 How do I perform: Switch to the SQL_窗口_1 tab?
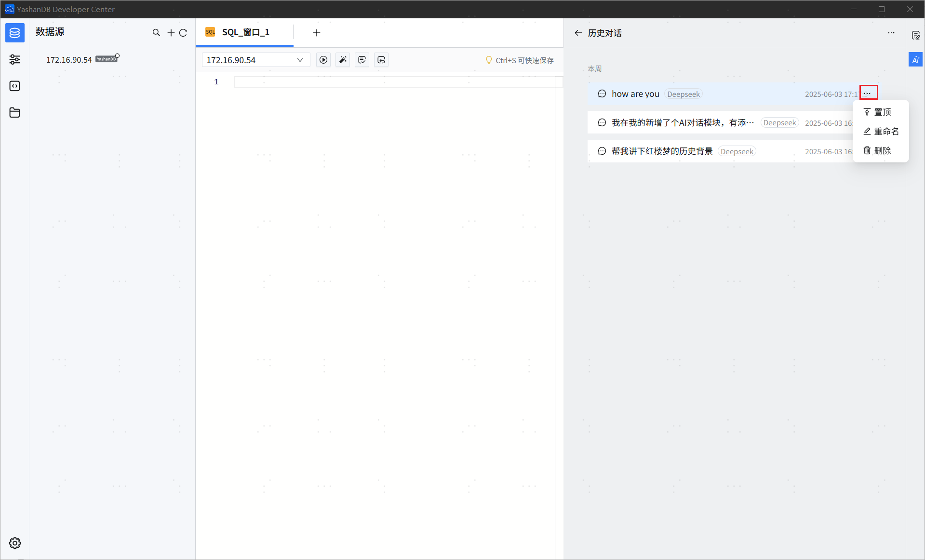coord(245,32)
